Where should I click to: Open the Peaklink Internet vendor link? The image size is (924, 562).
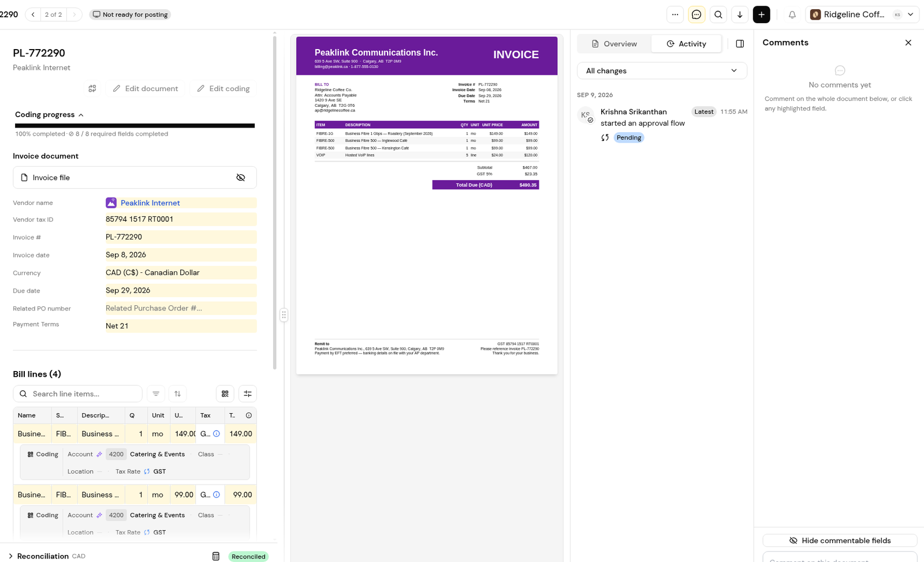point(150,203)
